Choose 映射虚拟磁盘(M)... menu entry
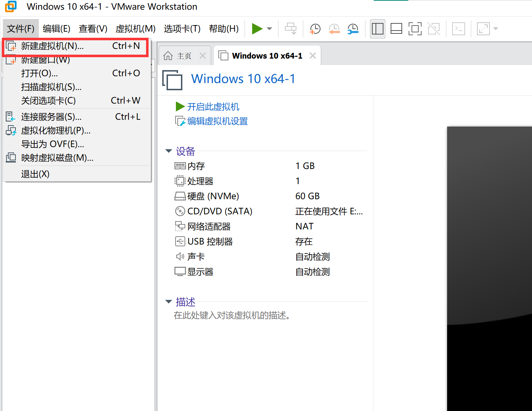532x411 pixels. coord(77,158)
